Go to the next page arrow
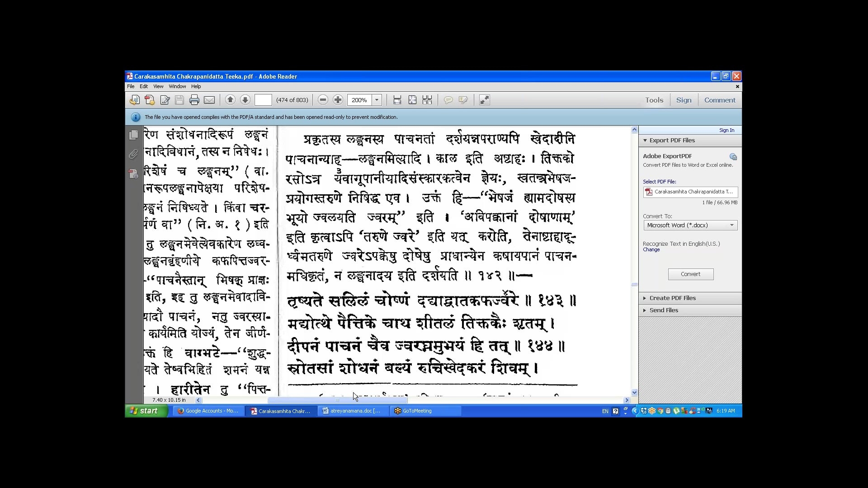This screenshot has width=868, height=488. point(245,100)
